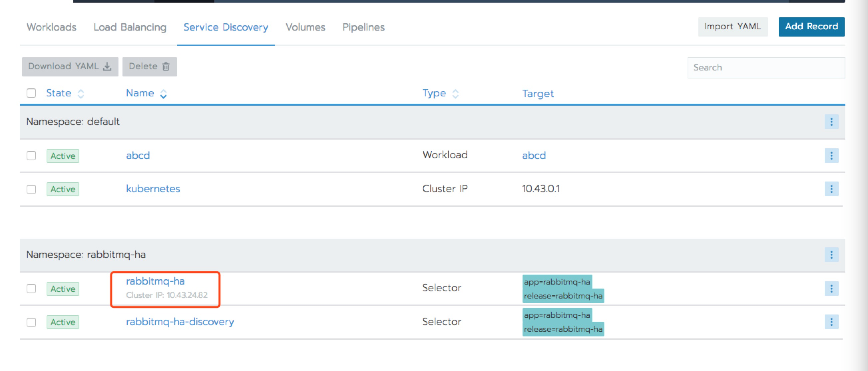Switch to the Workloads tab
Image resolution: width=868 pixels, height=371 pixels.
point(52,27)
